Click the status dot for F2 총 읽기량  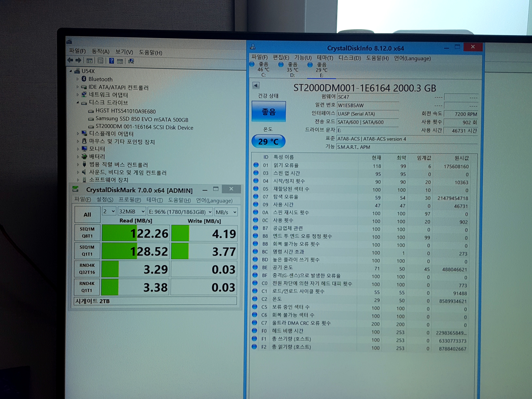point(254,346)
